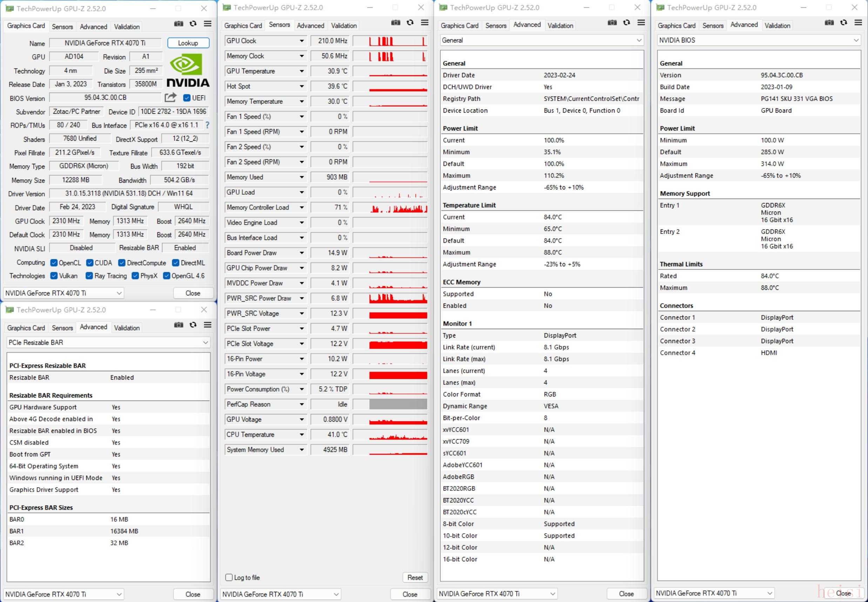Switch to Advanced tab in Sensors window
This screenshot has width=868, height=602.
point(310,26)
